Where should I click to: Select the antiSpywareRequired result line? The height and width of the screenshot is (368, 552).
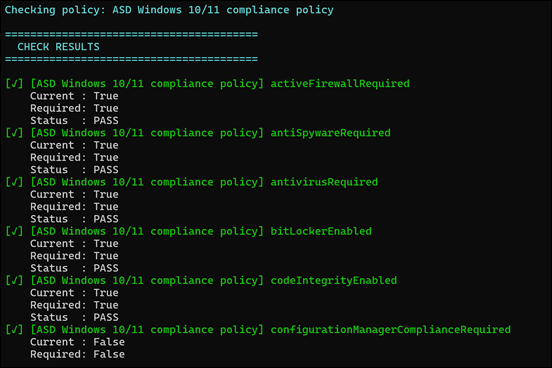[198, 133]
